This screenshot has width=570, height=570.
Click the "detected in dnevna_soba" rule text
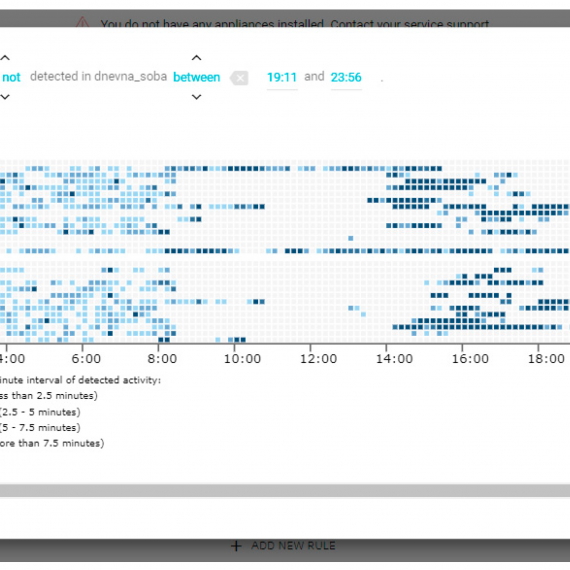point(98,77)
